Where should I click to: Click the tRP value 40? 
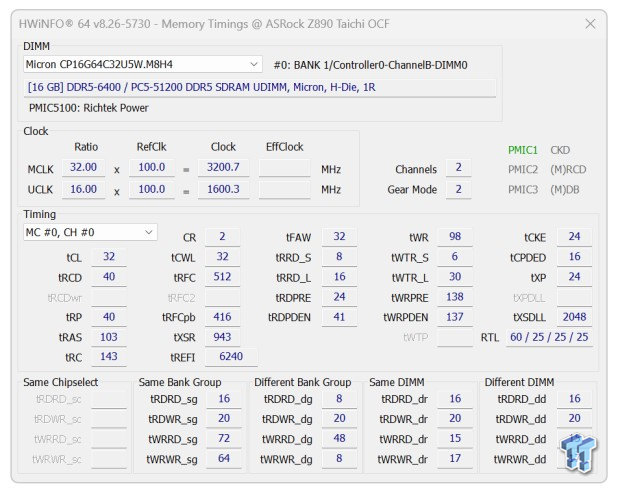(x=109, y=317)
